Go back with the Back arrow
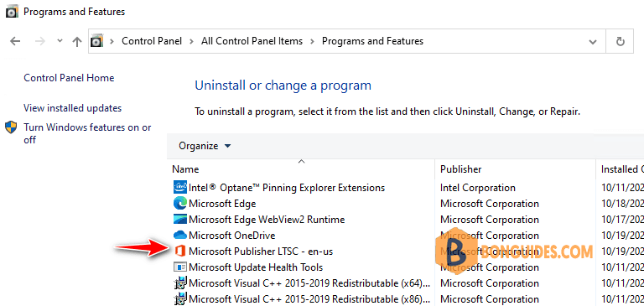Screen dimensions: 644x306 click(15, 41)
